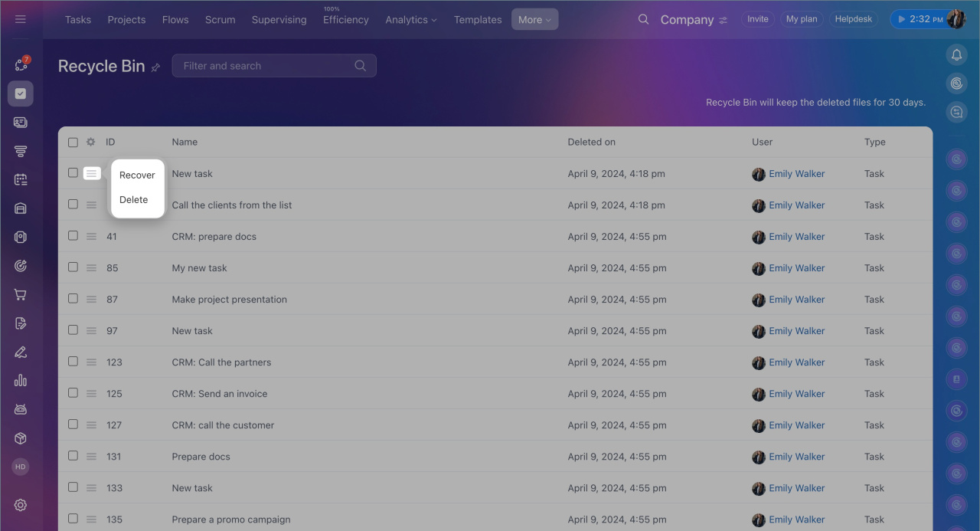Click the notifications bell icon

point(955,54)
